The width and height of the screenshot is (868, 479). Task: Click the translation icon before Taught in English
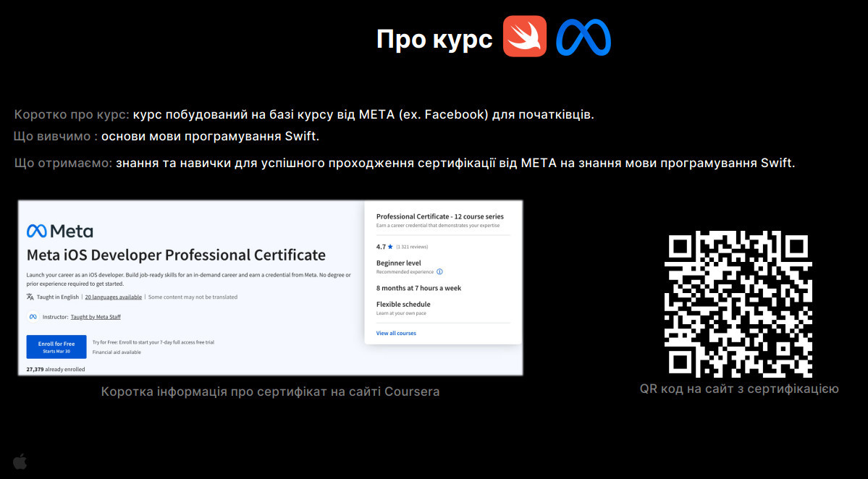point(30,297)
